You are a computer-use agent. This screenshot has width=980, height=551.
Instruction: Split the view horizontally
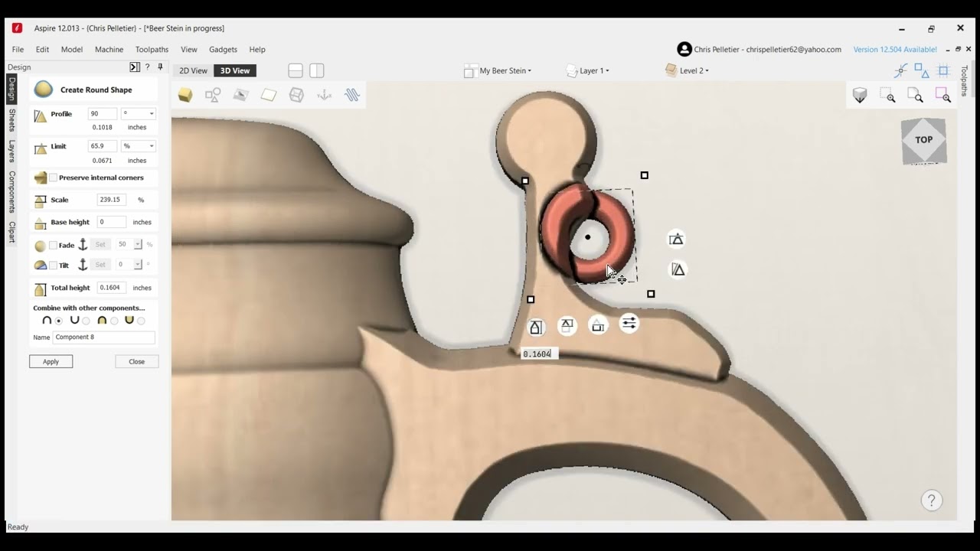click(296, 70)
